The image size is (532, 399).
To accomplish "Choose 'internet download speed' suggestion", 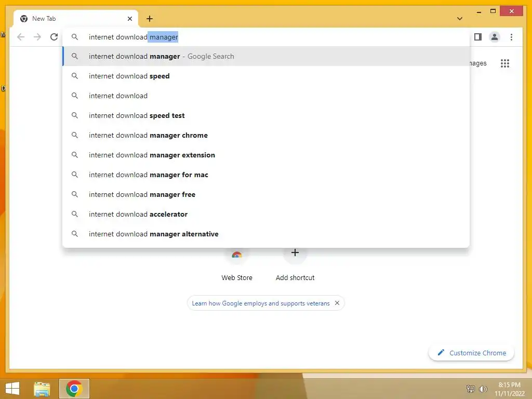I will coord(267,76).
